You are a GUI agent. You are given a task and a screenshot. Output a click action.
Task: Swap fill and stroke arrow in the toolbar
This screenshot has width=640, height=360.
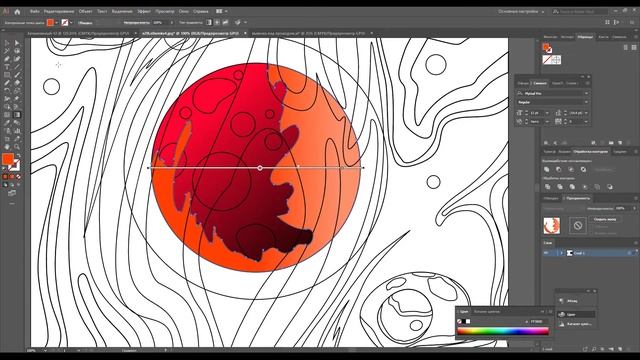click(18, 156)
